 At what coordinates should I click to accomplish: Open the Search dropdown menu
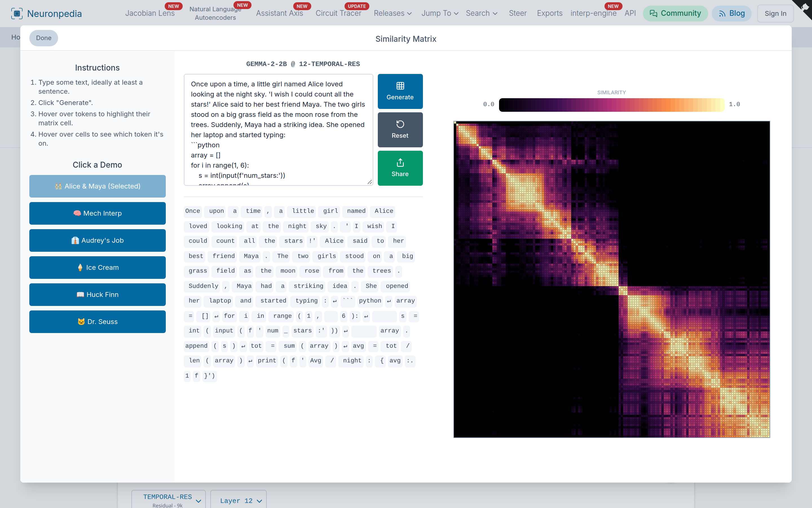click(482, 14)
